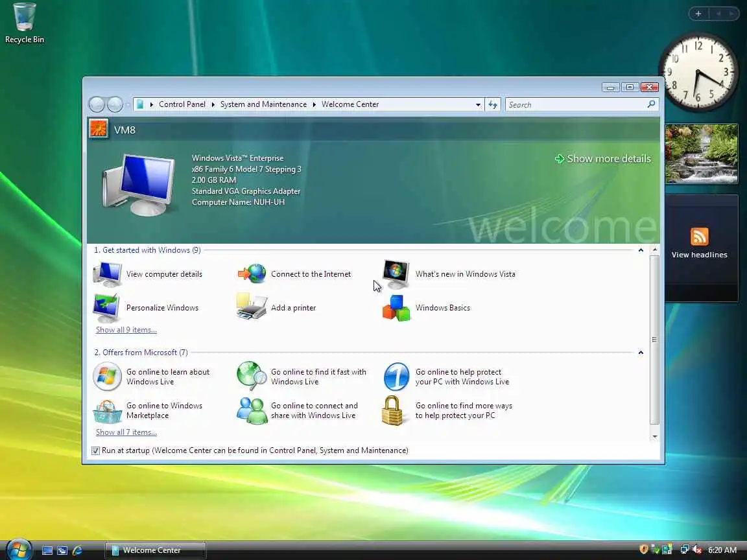Click Switch between windows Quick Launch icon
The height and width of the screenshot is (560, 747).
point(62,550)
